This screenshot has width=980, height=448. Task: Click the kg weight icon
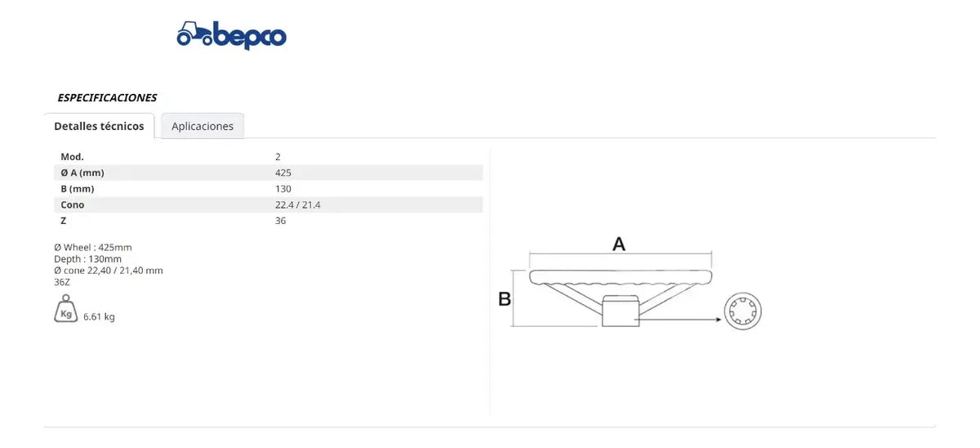pos(66,310)
